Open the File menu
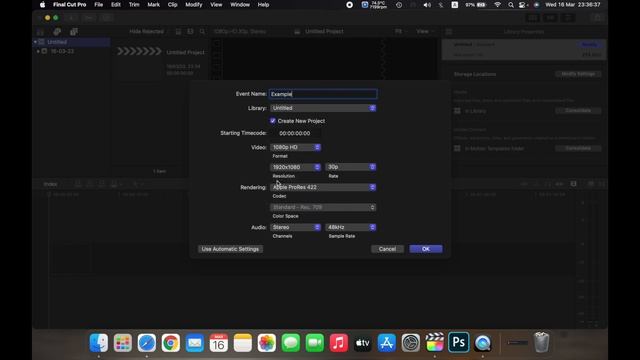 click(x=98, y=5)
